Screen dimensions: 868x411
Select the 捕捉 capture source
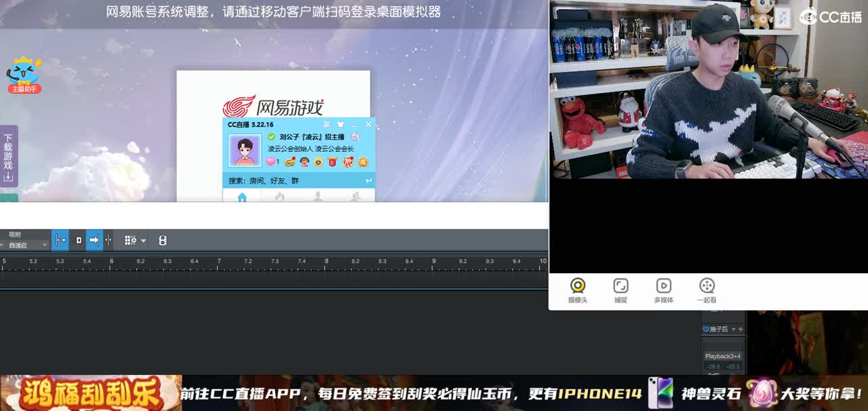(620, 290)
